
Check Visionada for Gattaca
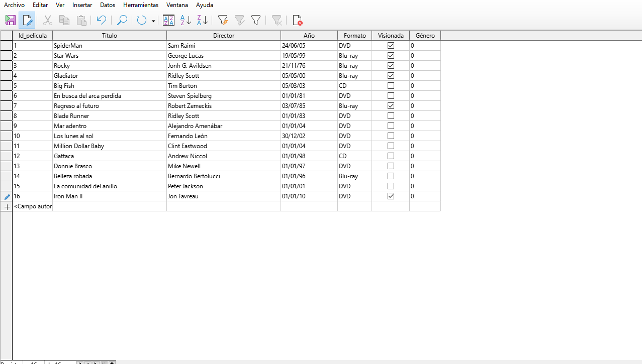(391, 156)
